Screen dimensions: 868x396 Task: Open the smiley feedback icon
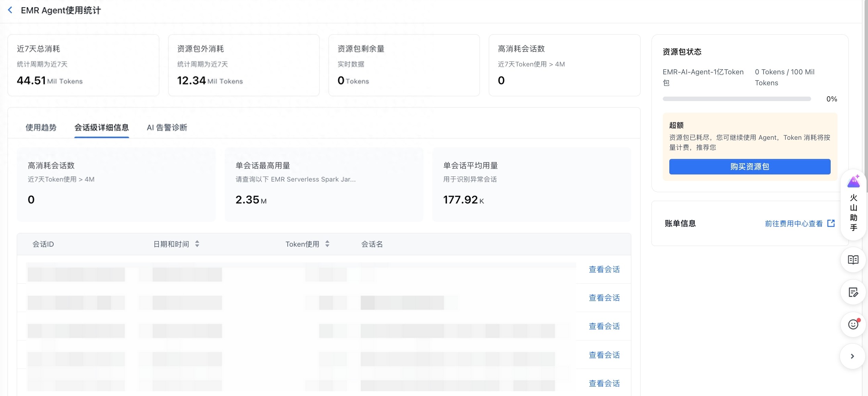point(853,324)
